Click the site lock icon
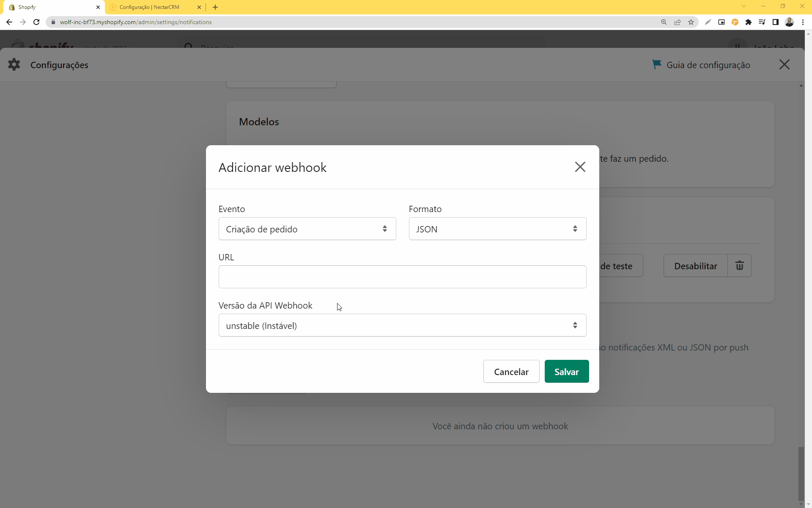 (53, 22)
